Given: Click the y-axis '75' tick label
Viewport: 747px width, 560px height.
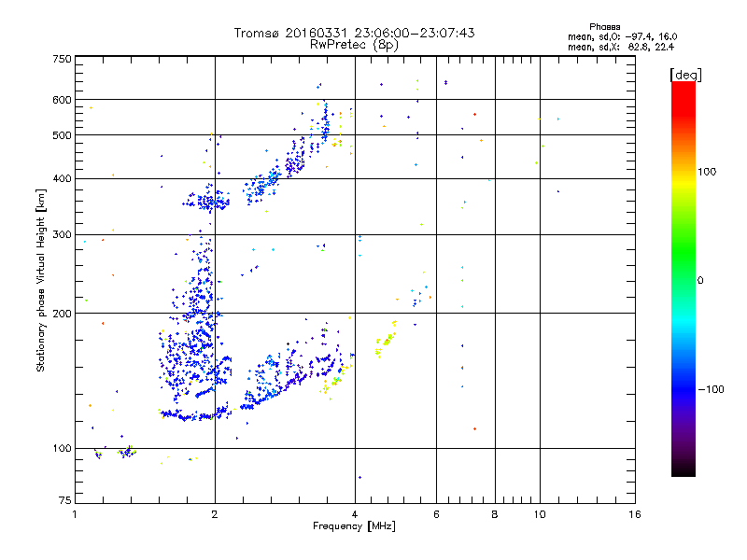Looking at the screenshot, I should 65,500.
